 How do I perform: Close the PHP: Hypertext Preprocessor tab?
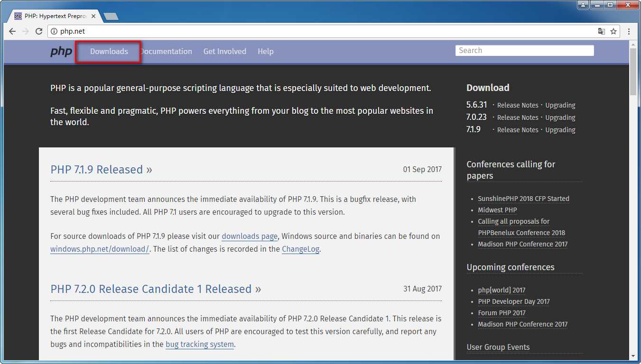pos(93,16)
